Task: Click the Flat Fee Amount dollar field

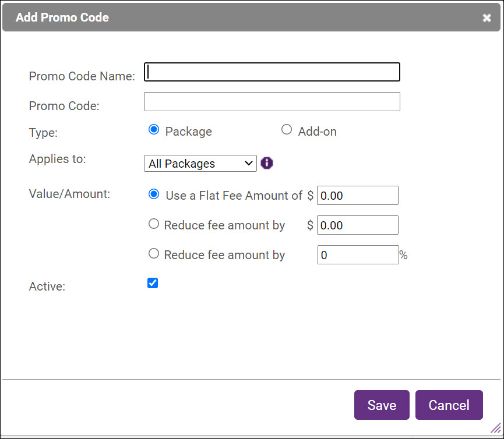Action: pyautogui.click(x=357, y=196)
